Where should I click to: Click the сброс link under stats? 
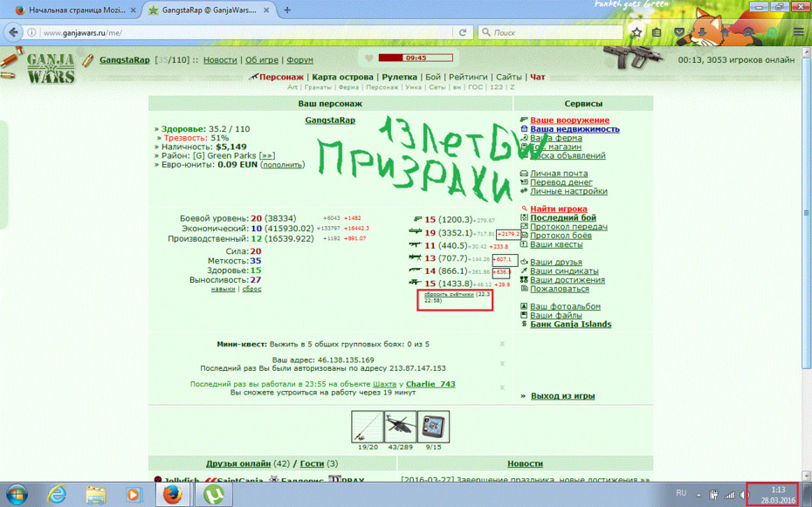tap(251, 289)
